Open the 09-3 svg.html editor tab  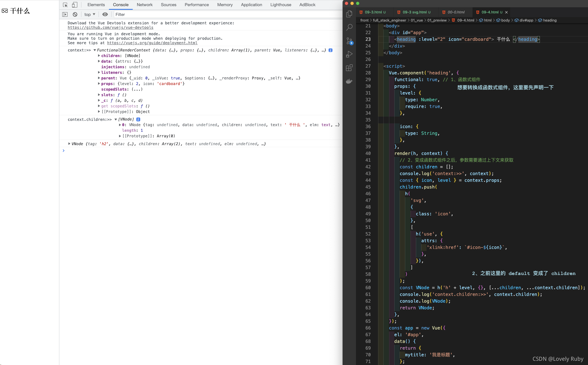[x=414, y=12]
